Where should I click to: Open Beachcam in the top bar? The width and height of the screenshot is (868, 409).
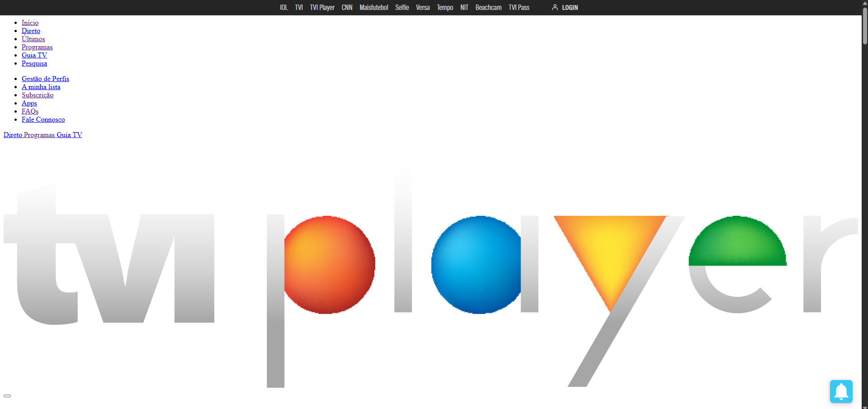[489, 8]
